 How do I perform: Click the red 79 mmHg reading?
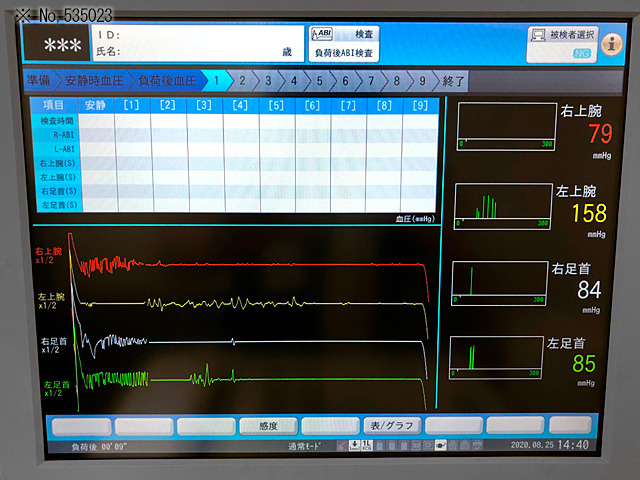click(600, 133)
